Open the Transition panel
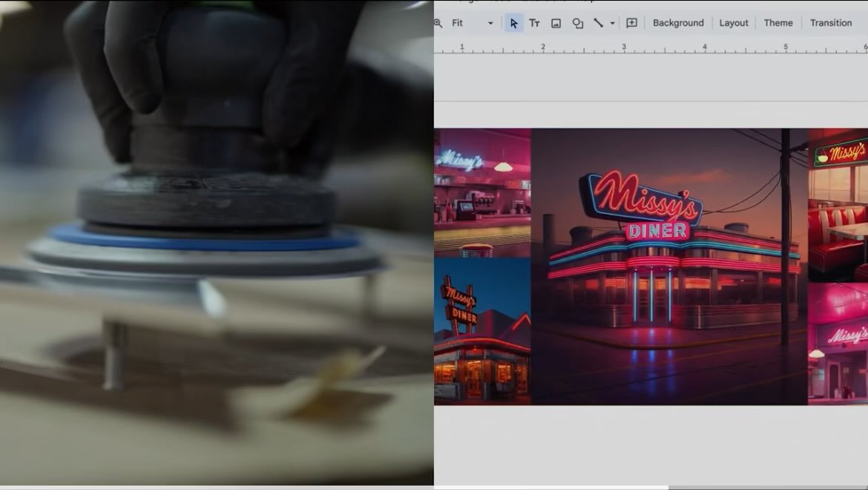Screen dimensions: 868x490 pyautogui.click(x=830, y=23)
